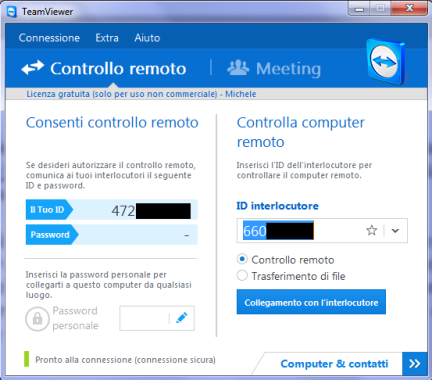Close the TeamViewer window

[409, 8]
